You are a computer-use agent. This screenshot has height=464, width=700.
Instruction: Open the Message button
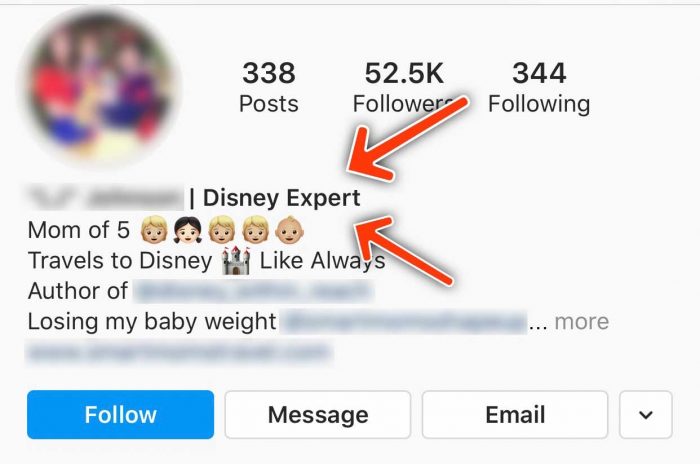click(318, 414)
